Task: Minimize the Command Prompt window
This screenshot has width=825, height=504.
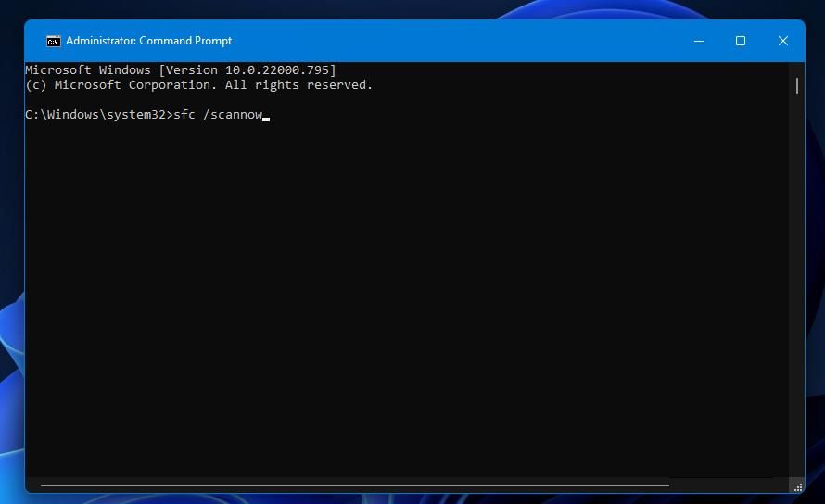Action: 698,41
